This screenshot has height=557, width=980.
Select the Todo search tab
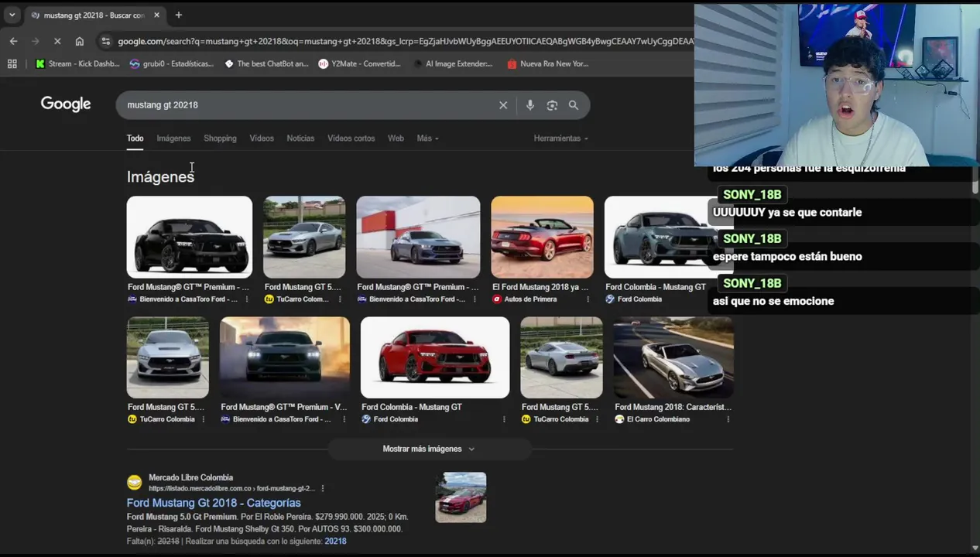pos(135,138)
